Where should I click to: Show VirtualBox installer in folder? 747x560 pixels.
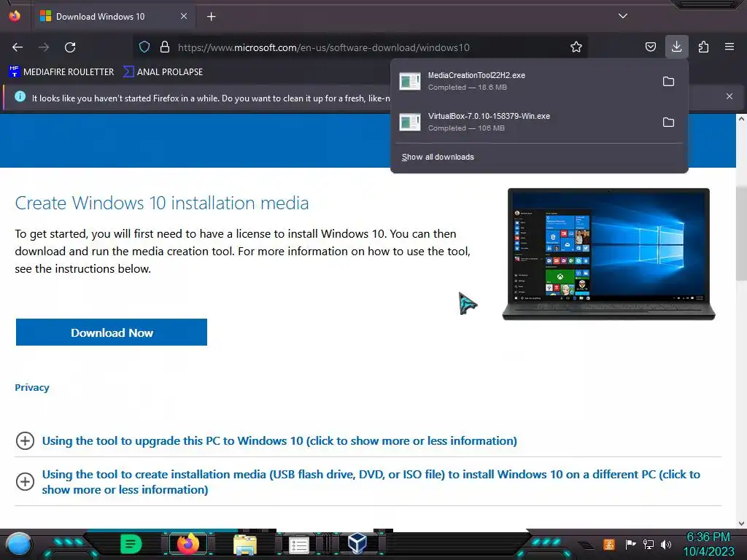pyautogui.click(x=668, y=122)
